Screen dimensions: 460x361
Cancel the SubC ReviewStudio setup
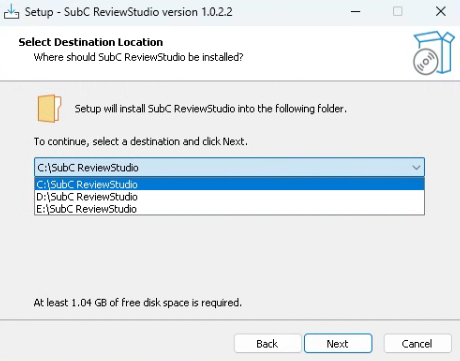tap(417, 343)
